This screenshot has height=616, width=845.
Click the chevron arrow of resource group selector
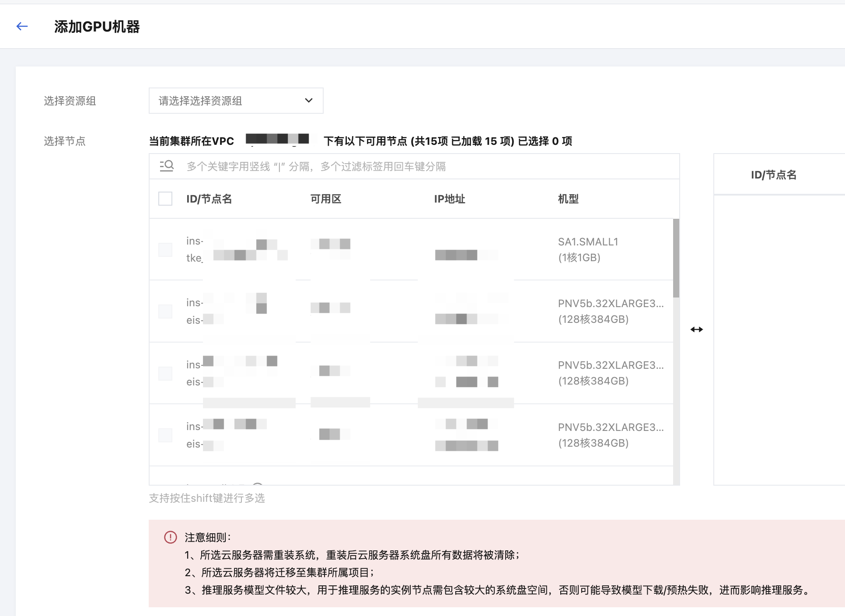click(x=309, y=101)
